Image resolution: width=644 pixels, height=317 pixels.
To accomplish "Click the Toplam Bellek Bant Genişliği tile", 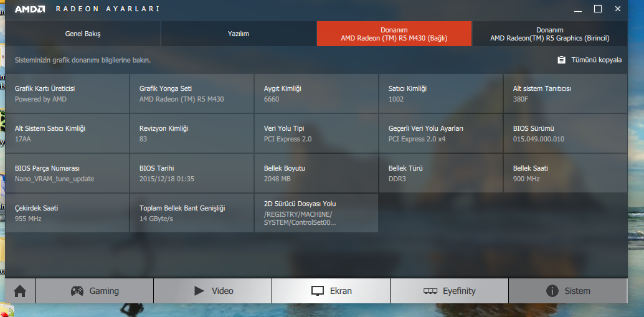I will click(192, 213).
